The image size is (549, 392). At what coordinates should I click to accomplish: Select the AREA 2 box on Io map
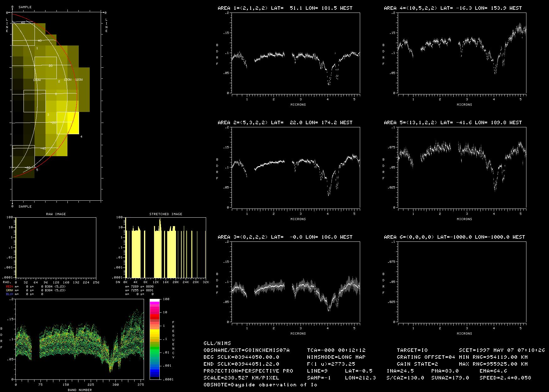(45, 68)
